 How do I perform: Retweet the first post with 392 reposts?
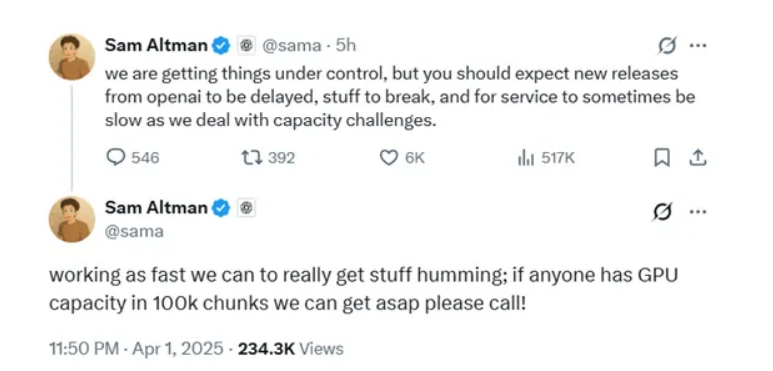click(250, 158)
